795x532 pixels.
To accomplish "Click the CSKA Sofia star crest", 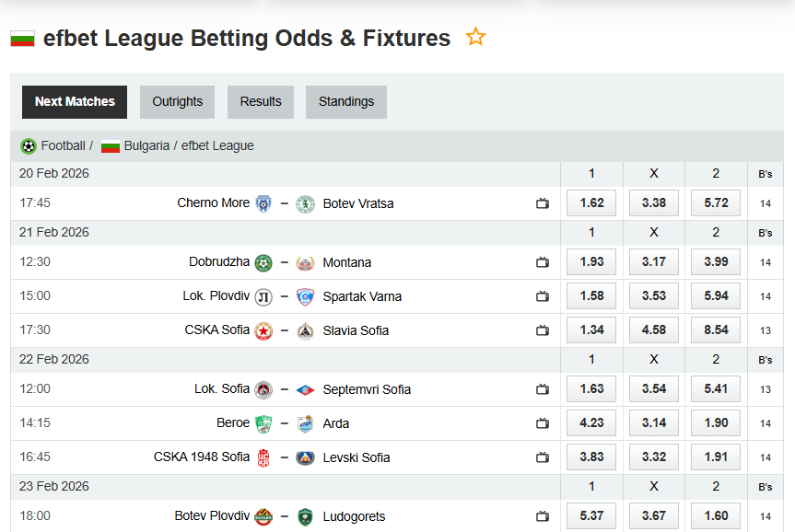I will point(263,330).
